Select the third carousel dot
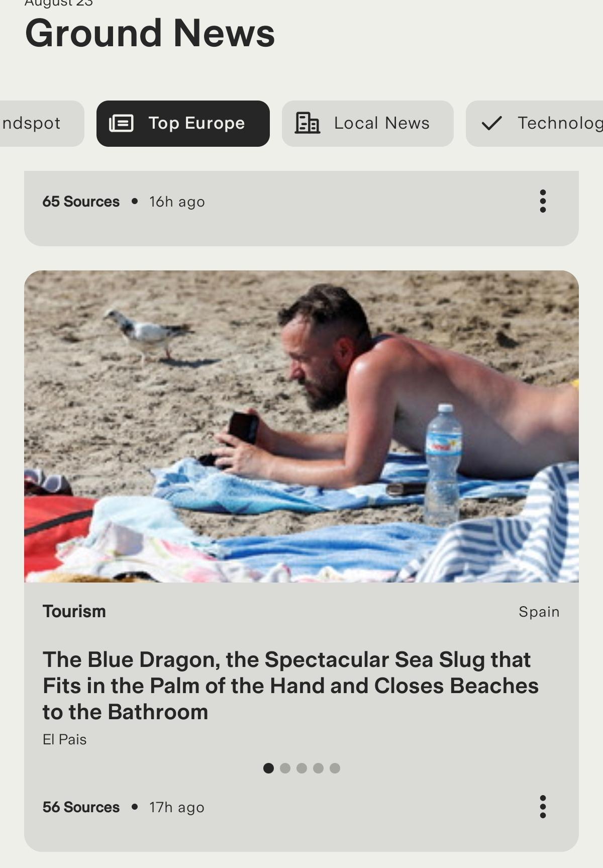The height and width of the screenshot is (868, 603). pos(301,768)
